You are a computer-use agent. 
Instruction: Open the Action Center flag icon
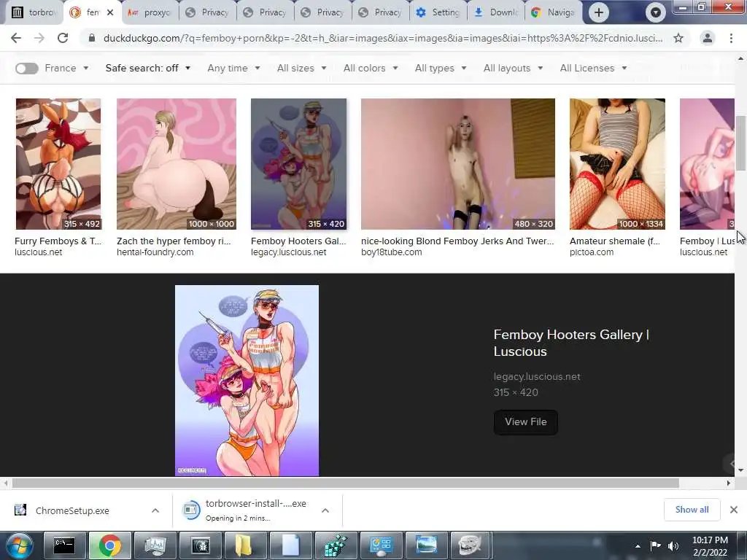pyautogui.click(x=656, y=545)
